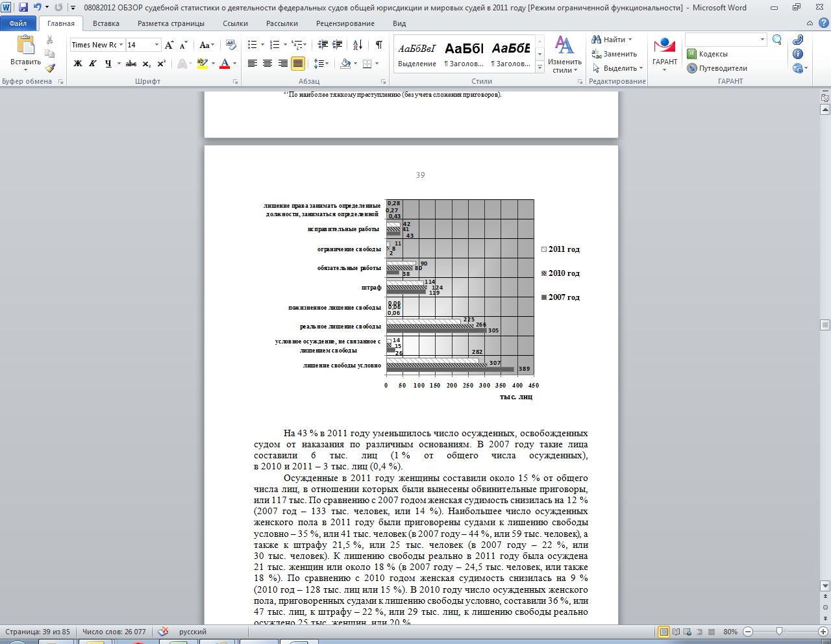Increase paragraph indent
This screenshot has height=644, width=831.
[x=338, y=45]
